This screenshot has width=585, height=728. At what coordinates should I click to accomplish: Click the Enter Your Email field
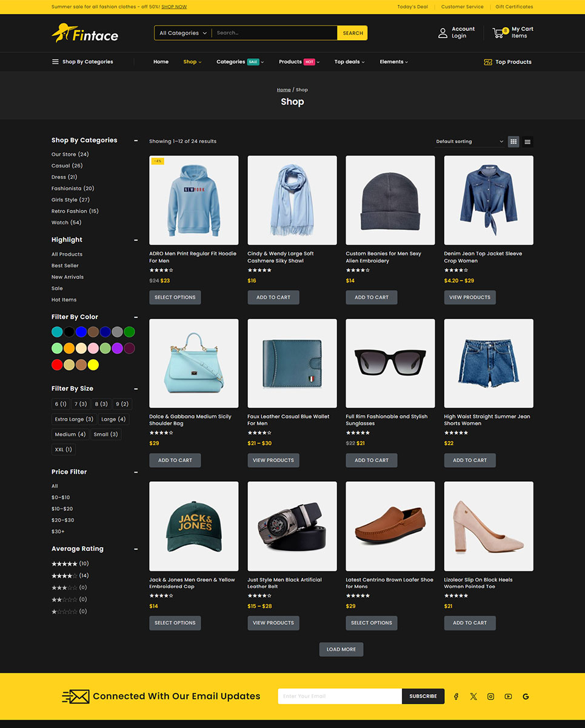click(339, 696)
